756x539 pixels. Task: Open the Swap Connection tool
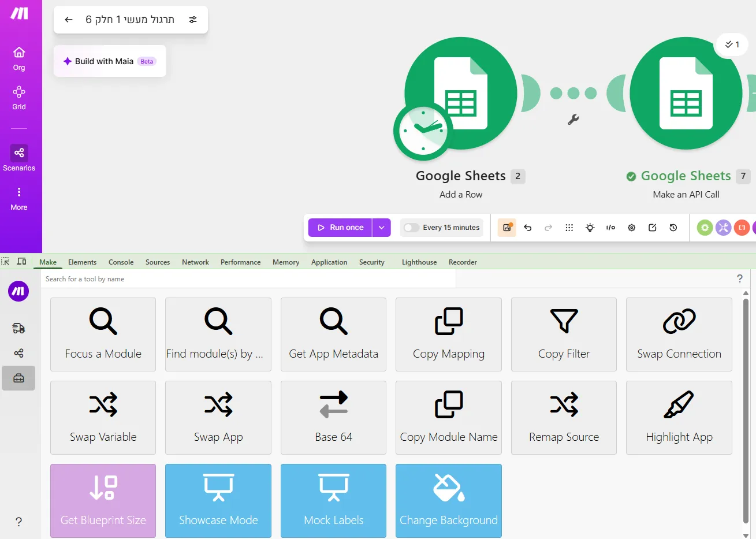tap(679, 334)
